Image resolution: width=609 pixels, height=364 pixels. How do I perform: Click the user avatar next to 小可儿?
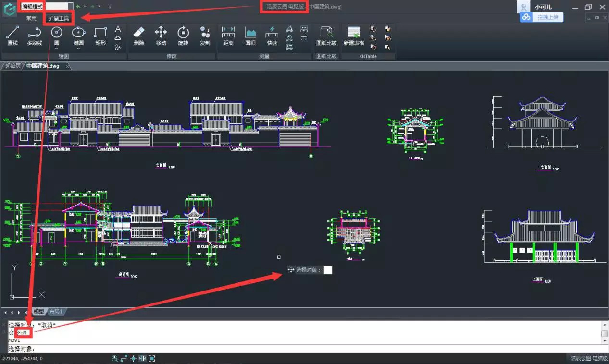(x=524, y=7)
